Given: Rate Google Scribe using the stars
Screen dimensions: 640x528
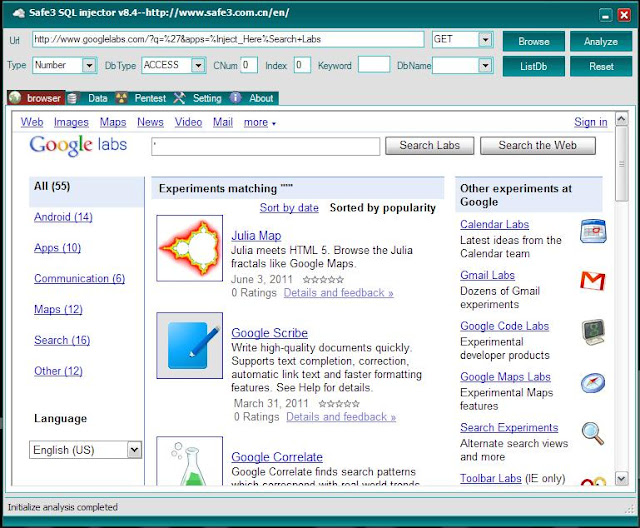Looking at the screenshot, I should [x=339, y=404].
